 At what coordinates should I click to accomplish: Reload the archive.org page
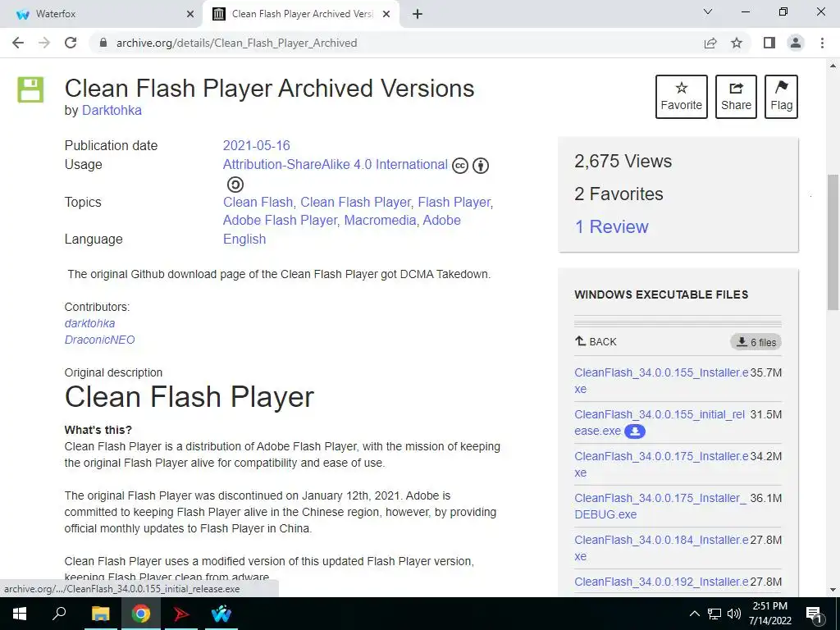pyautogui.click(x=71, y=43)
